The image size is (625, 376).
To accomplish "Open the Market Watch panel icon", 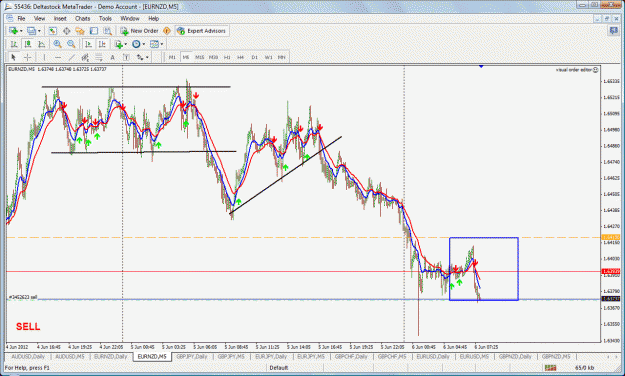I will pos(53,31).
